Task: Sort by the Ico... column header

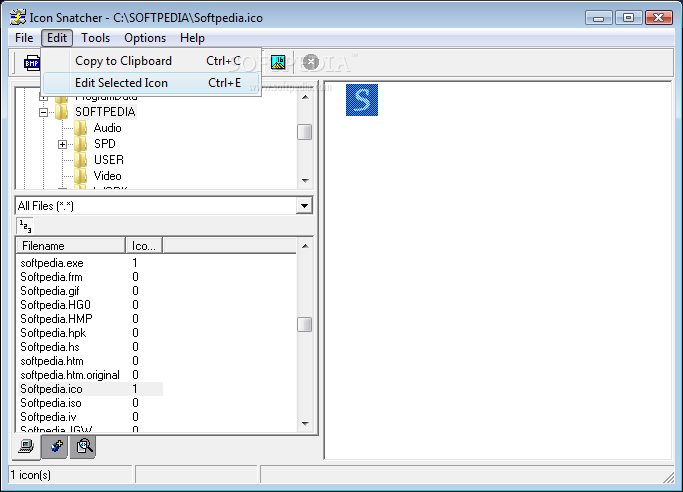Action: (144, 246)
